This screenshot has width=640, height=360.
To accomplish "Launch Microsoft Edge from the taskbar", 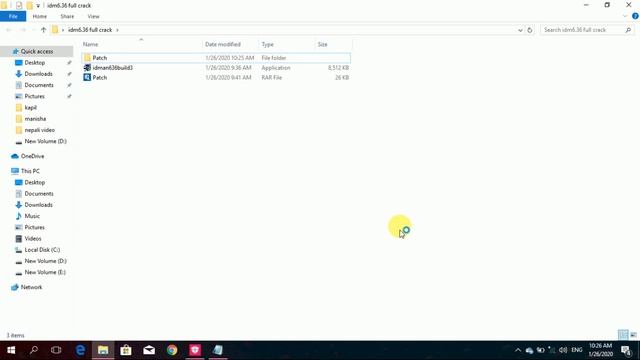I will point(80,350).
